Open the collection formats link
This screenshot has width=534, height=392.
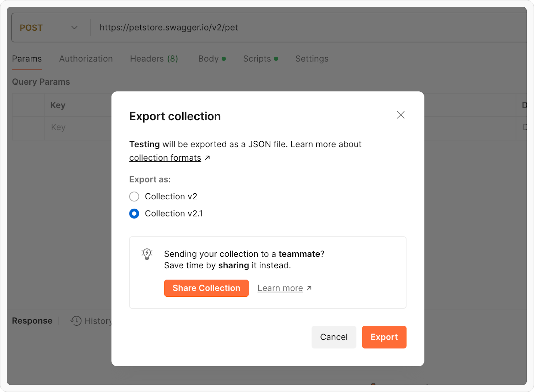(165, 158)
